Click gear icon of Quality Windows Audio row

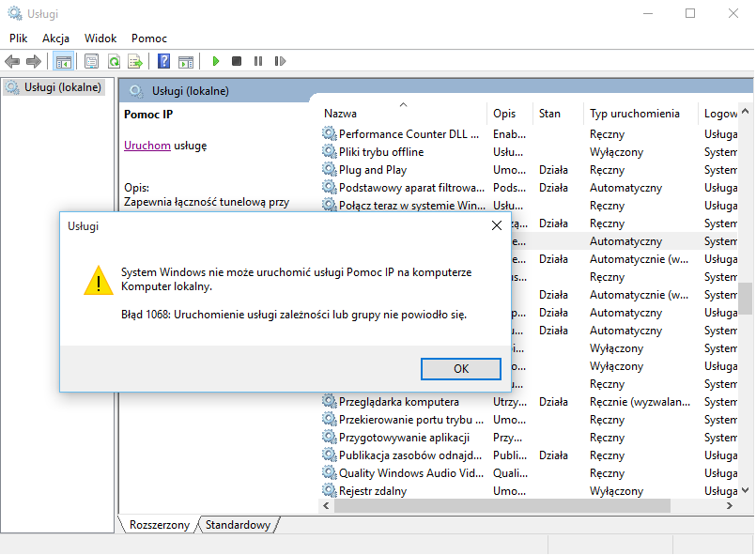pos(330,472)
